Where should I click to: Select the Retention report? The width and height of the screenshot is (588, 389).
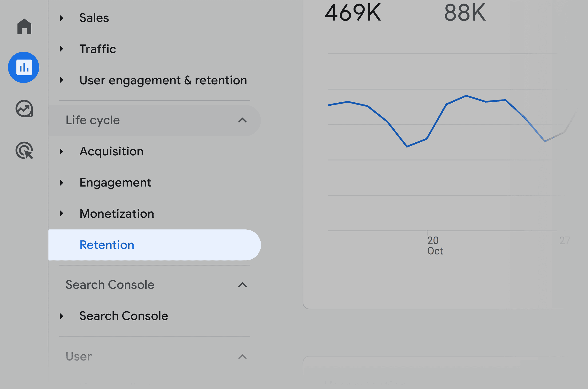(155, 245)
